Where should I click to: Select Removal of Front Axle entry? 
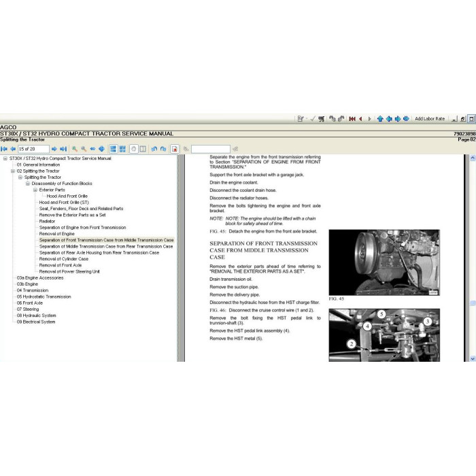[61, 265]
